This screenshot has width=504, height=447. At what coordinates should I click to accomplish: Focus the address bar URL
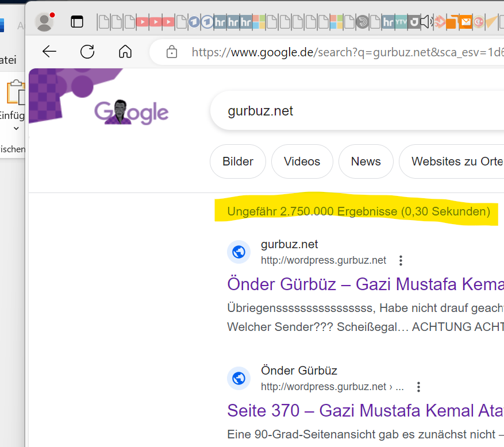pos(347,52)
